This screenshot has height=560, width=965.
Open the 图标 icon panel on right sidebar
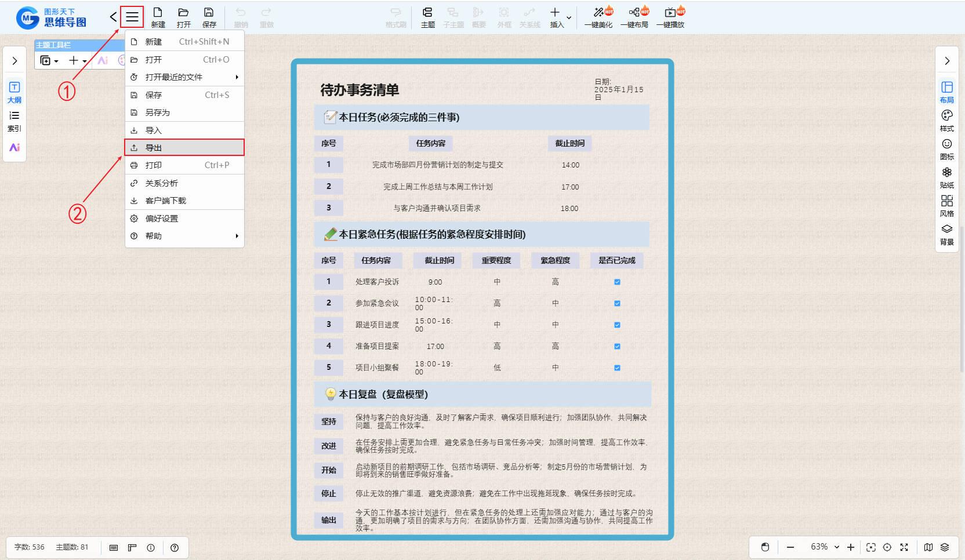click(x=946, y=148)
